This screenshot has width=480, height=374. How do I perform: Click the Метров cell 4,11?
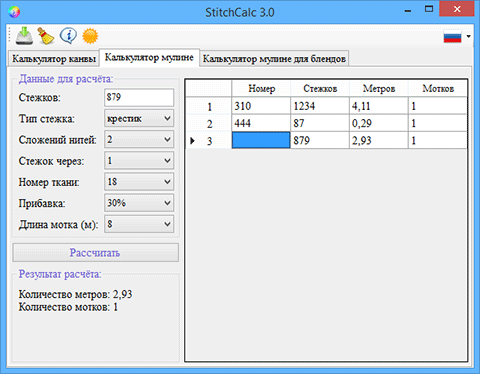[379, 106]
